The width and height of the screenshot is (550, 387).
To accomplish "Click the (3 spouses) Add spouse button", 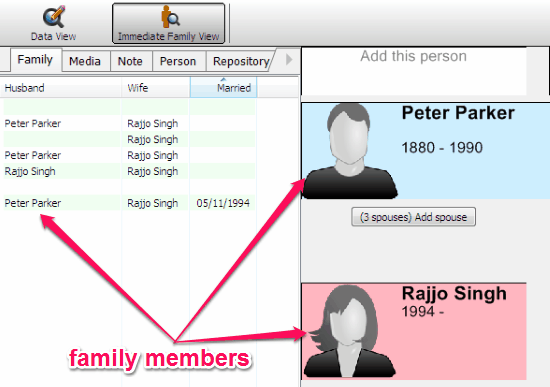I will point(413,217).
